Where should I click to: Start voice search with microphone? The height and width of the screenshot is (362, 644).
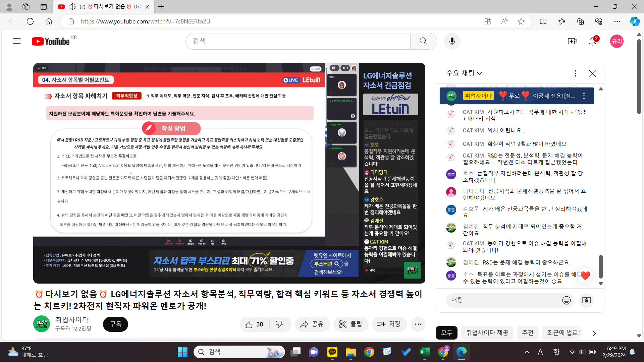tap(452, 41)
